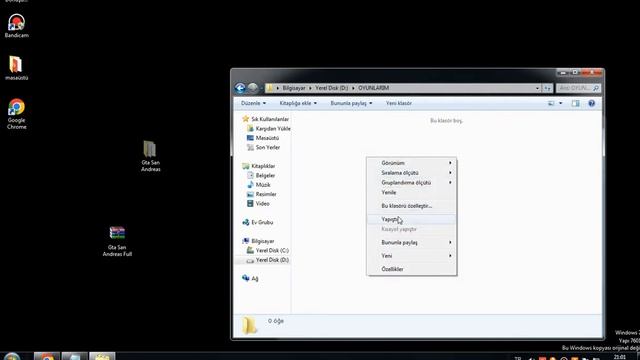Image resolution: width=640 pixels, height=360 pixels.
Task: Select Sık Kullanılanlar in the navigation pane
Action: point(265,119)
